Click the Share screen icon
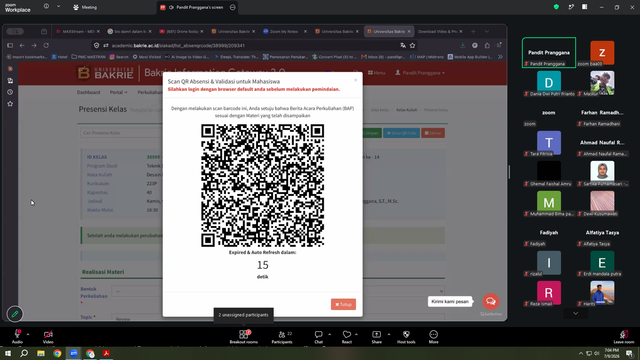The height and width of the screenshot is (360, 640). tap(376, 334)
